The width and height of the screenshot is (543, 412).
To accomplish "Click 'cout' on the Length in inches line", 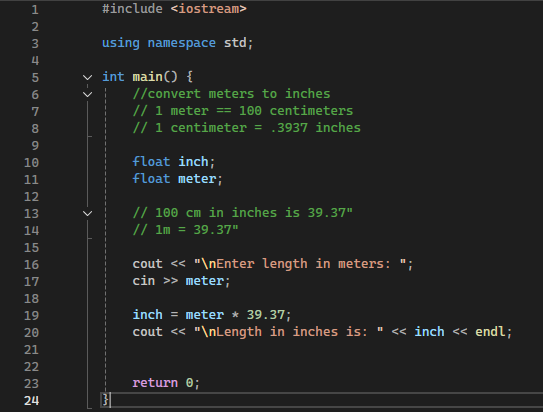I will 148,332.
